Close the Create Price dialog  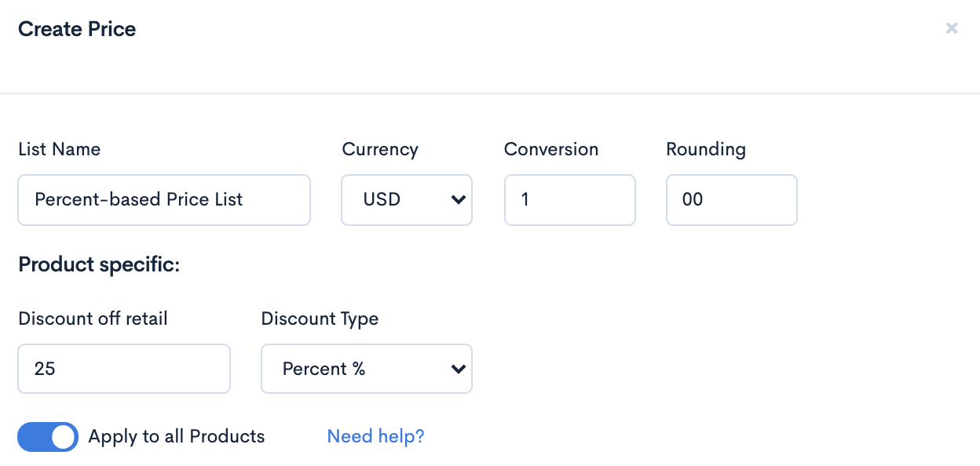pos(952,29)
